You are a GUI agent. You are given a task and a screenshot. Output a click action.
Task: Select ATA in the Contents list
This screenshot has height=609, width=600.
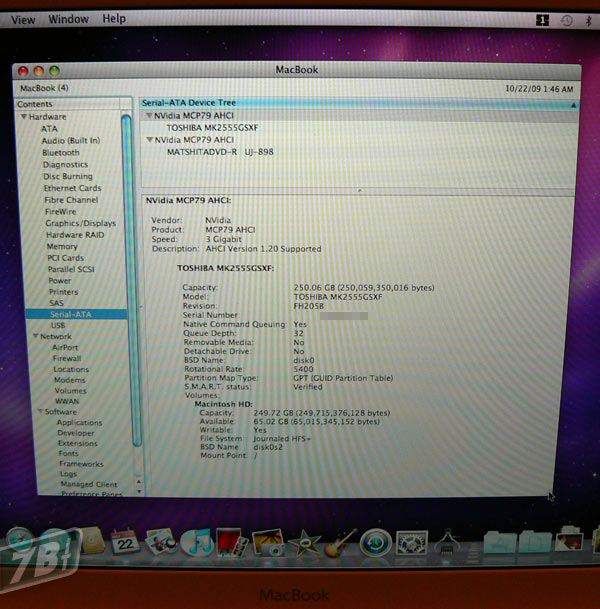pos(49,129)
